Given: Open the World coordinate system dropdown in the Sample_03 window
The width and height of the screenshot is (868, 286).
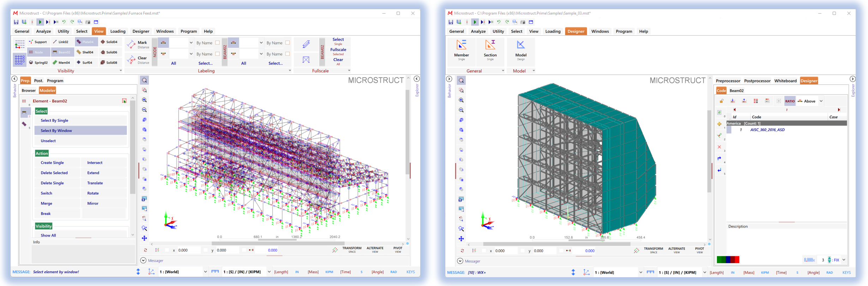Looking at the screenshot, I should 640,272.
